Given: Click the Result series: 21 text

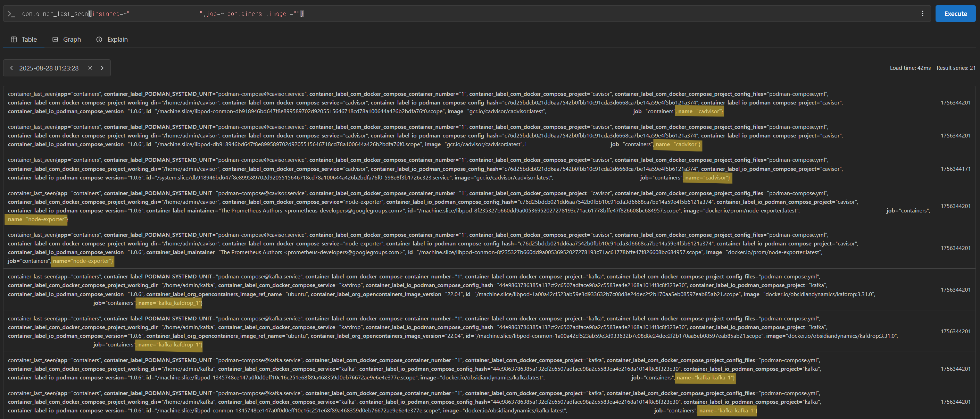Looking at the screenshot, I should click(956, 68).
